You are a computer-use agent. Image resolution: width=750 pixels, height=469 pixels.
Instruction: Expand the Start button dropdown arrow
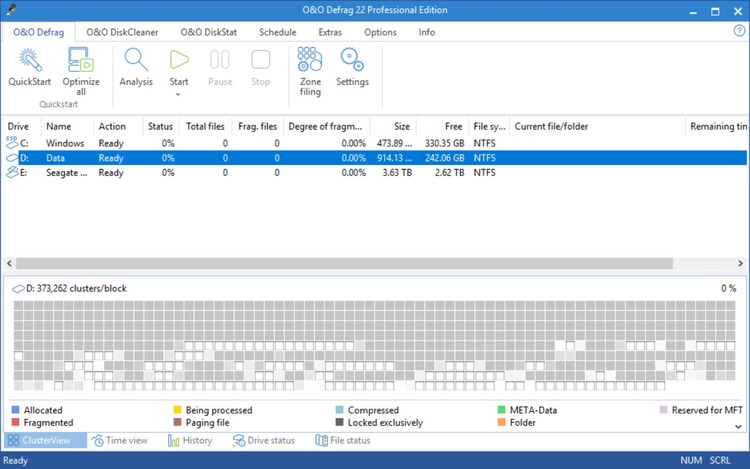pyautogui.click(x=178, y=95)
